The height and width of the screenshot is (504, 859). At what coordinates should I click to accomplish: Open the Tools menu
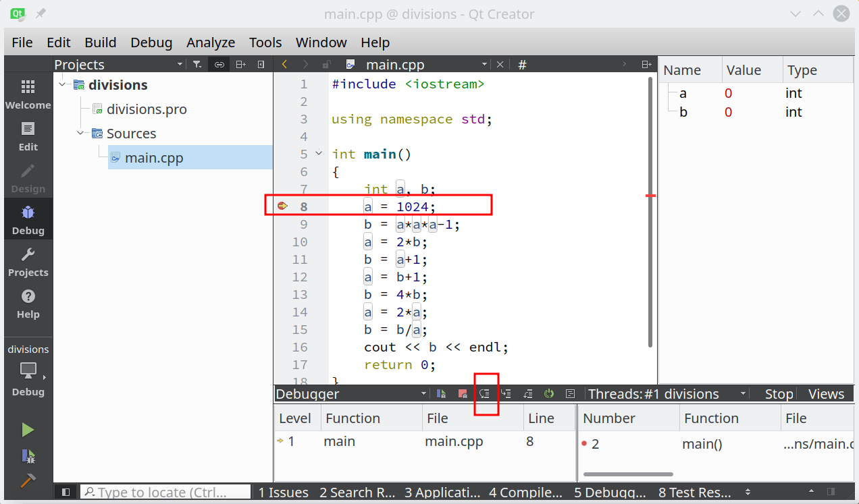pyautogui.click(x=265, y=42)
